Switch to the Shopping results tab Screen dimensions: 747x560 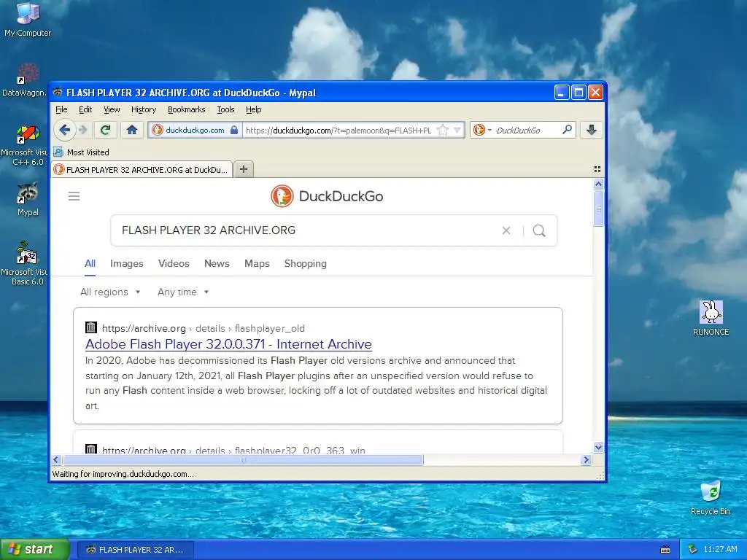click(x=306, y=263)
